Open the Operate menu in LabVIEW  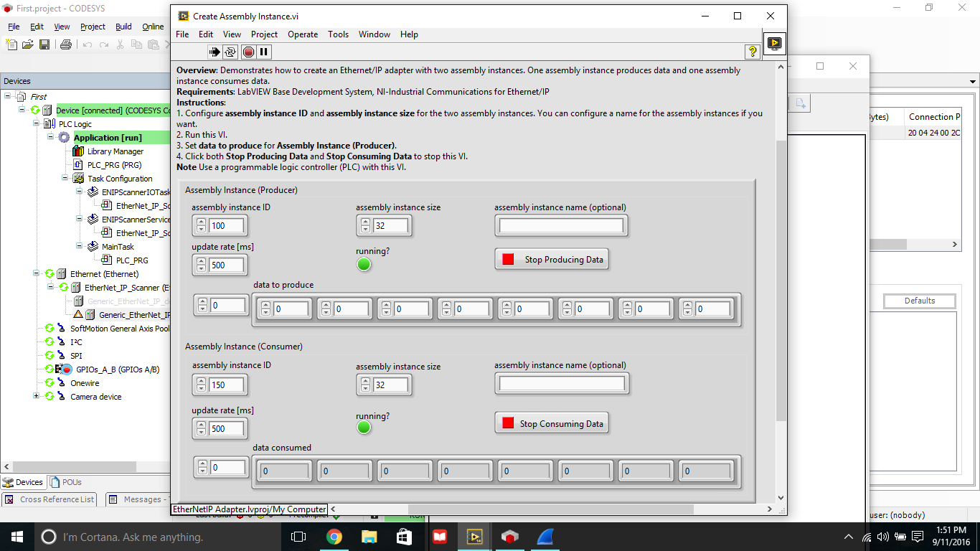click(x=303, y=34)
